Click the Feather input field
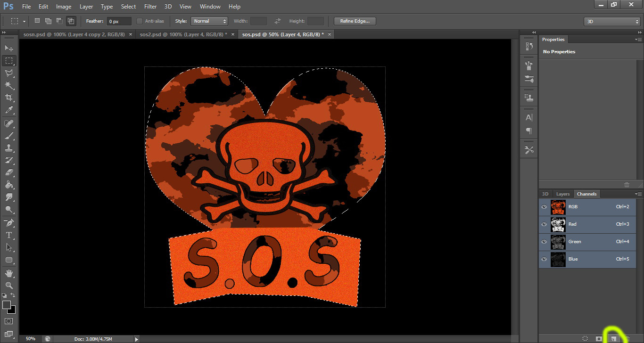 [119, 21]
